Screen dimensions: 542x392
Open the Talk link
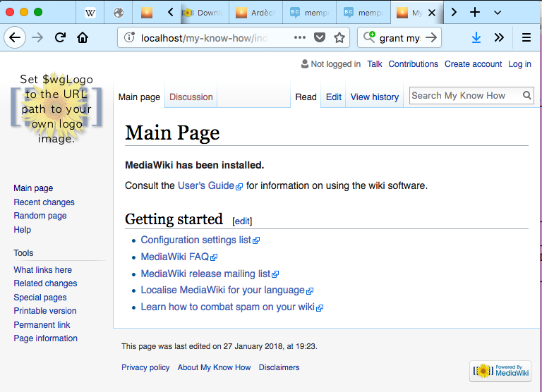pos(374,64)
